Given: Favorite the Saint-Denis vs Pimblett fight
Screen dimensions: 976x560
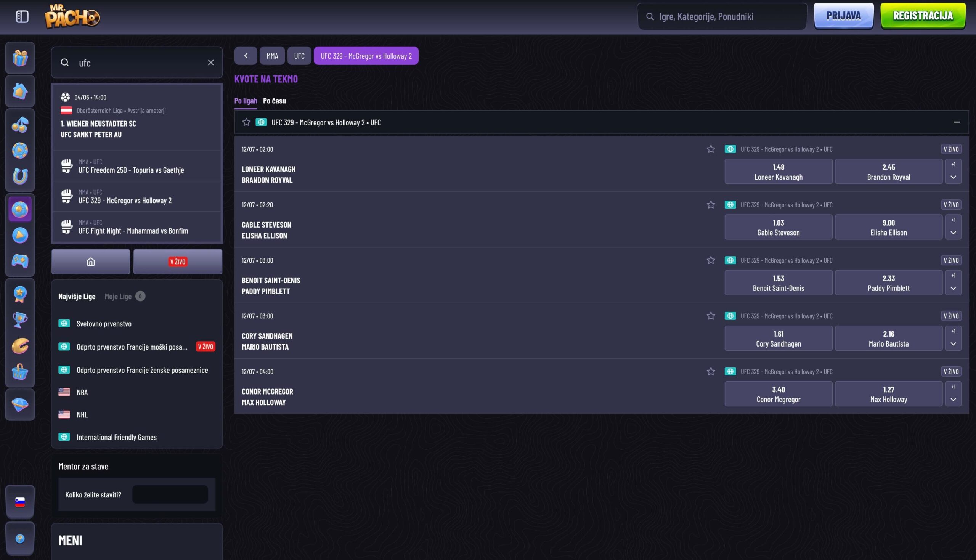Looking at the screenshot, I should pos(711,260).
